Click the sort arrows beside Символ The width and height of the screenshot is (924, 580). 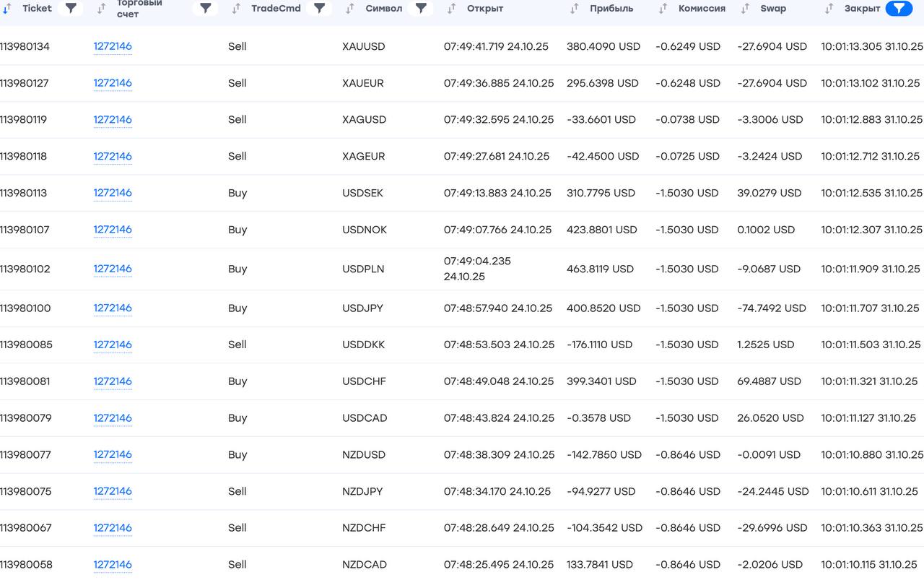pos(350,9)
